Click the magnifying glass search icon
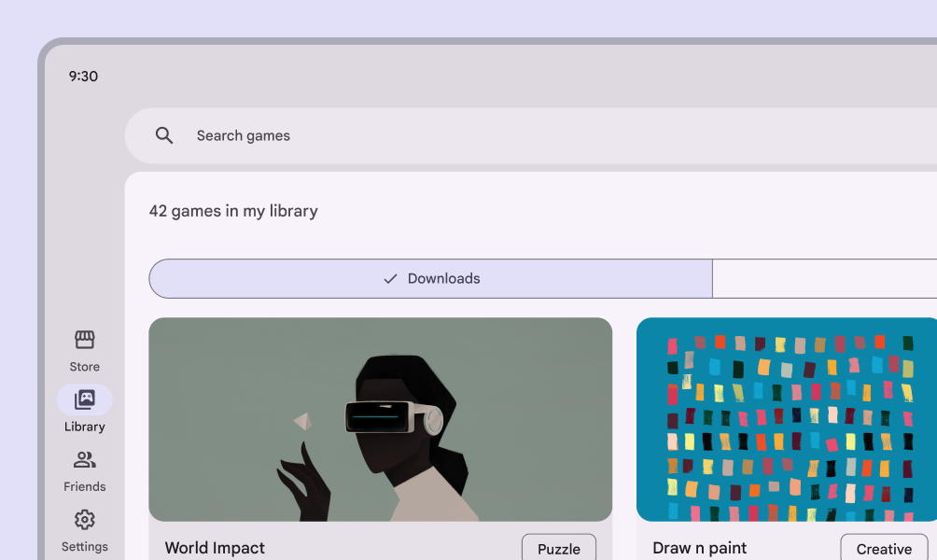The image size is (937, 560). [x=164, y=135]
